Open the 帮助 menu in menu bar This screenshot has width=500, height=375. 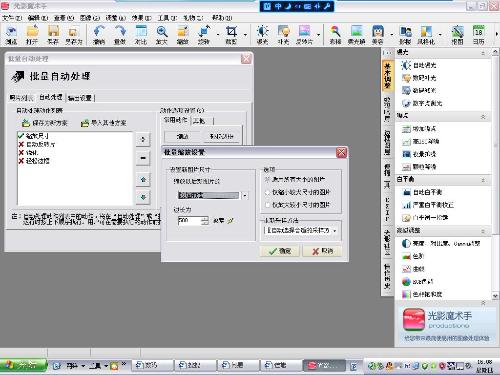221,18
